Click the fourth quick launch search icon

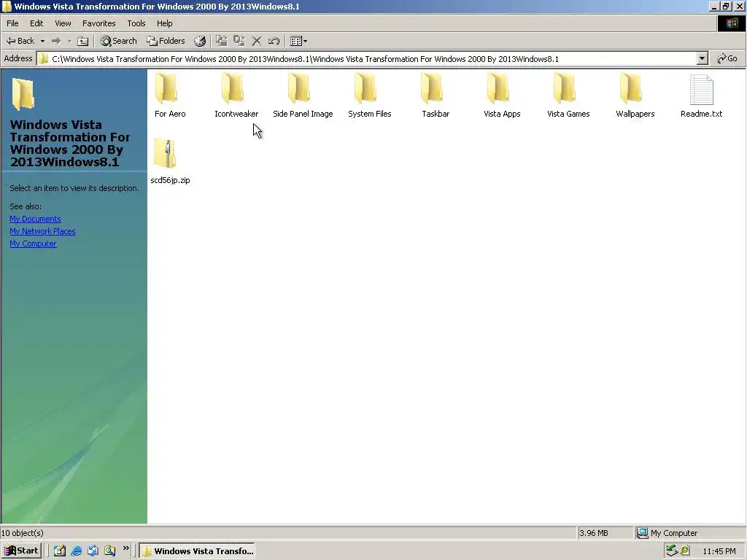109,551
